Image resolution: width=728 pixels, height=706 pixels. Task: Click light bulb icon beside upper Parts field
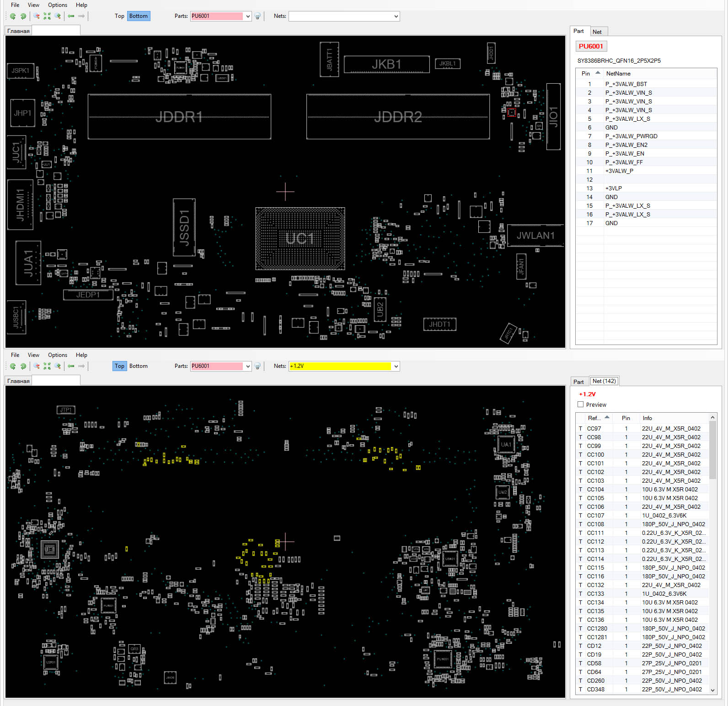(x=258, y=16)
